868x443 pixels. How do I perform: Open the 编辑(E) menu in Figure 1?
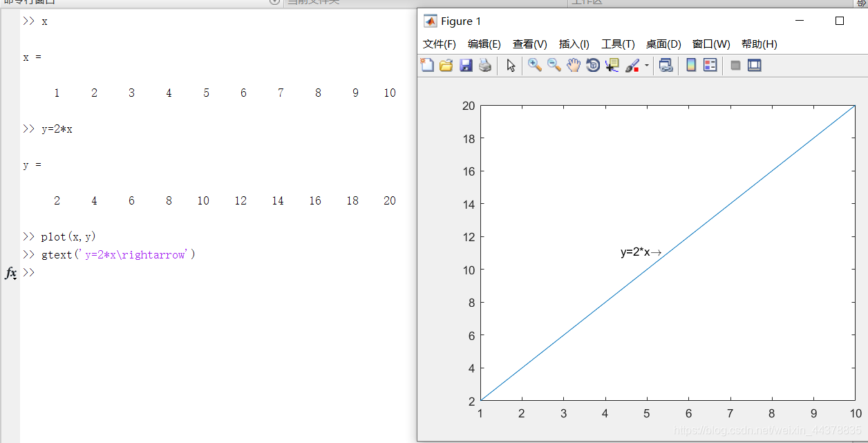(484, 44)
